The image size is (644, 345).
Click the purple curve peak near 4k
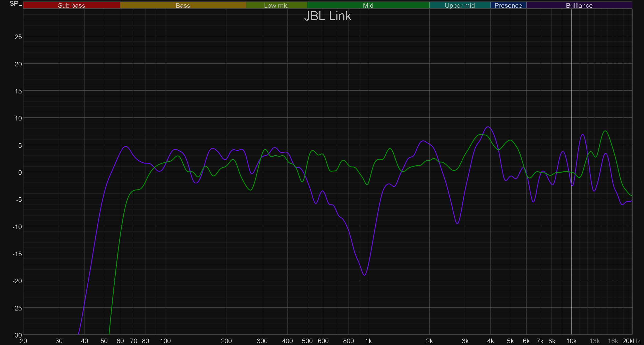(488, 127)
